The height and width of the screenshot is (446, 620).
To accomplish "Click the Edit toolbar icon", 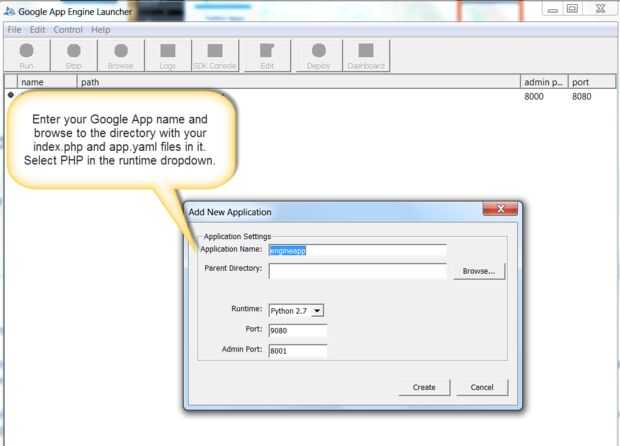I will coord(267,55).
